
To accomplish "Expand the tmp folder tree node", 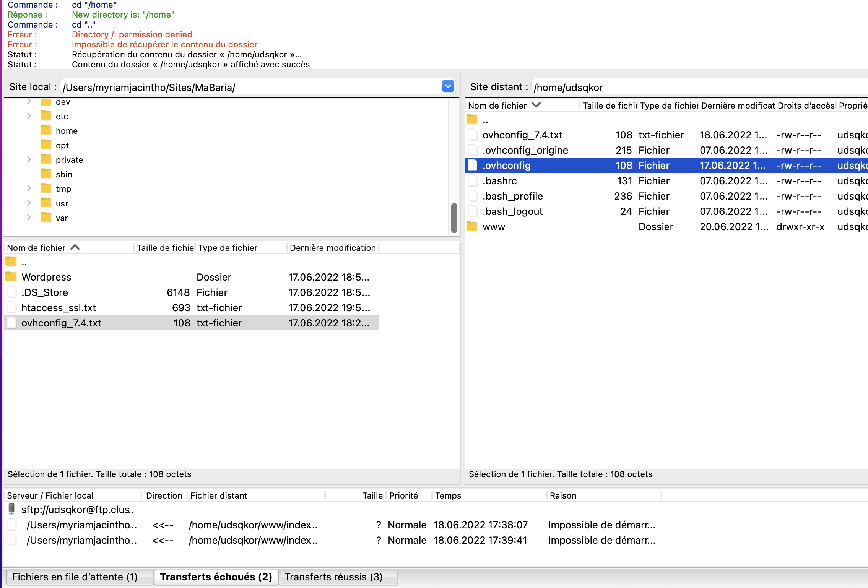I will [29, 188].
